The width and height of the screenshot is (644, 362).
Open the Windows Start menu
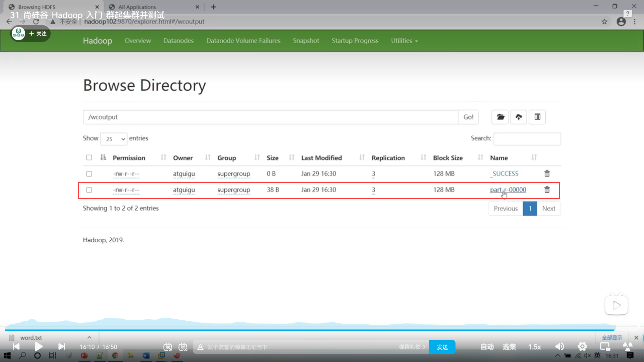pyautogui.click(x=7, y=356)
